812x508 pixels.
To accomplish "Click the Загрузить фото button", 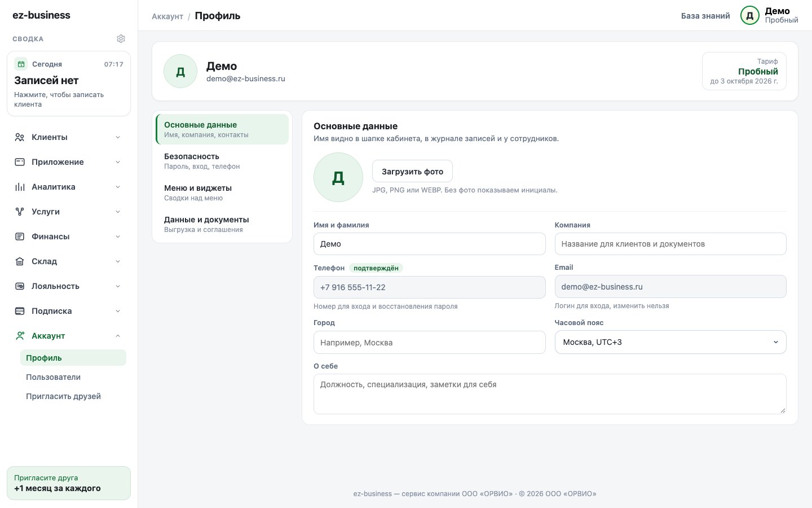I will tap(412, 171).
